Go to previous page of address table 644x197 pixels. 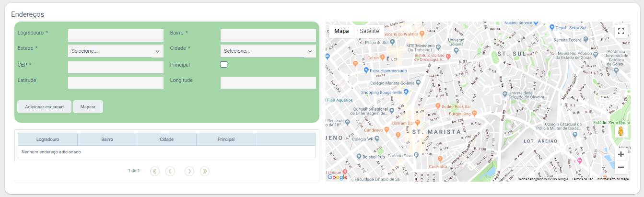[x=170, y=171]
